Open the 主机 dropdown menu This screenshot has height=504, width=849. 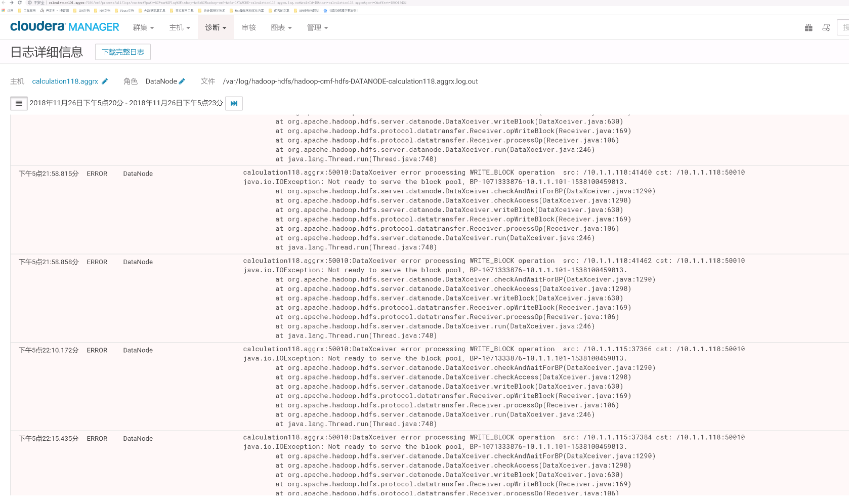[x=180, y=27]
